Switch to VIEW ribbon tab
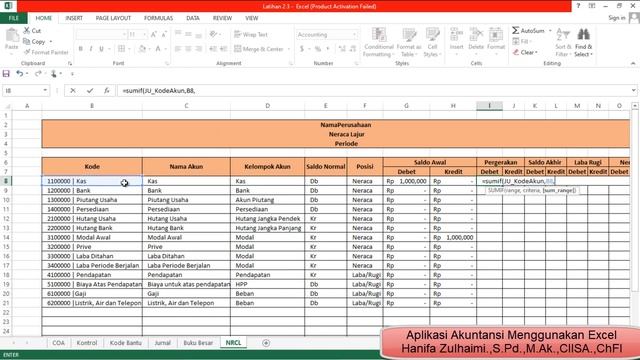Screen dimensions: 640x360 tap(251, 18)
